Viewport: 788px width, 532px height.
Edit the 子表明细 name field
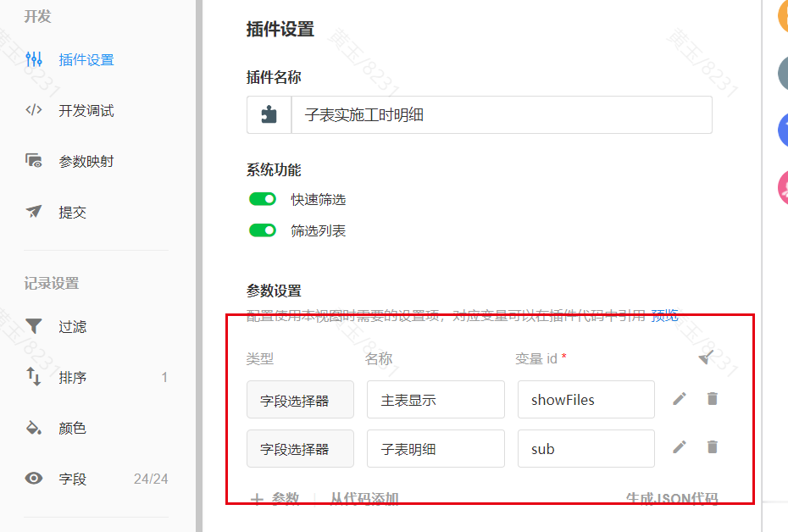(436, 448)
